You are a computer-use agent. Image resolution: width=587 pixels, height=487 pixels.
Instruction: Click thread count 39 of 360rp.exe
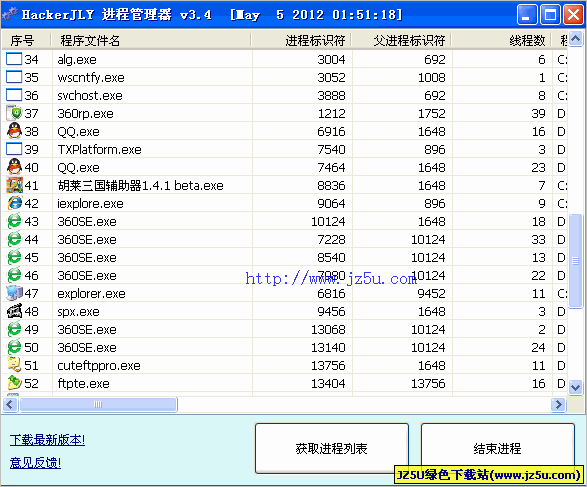click(x=538, y=113)
